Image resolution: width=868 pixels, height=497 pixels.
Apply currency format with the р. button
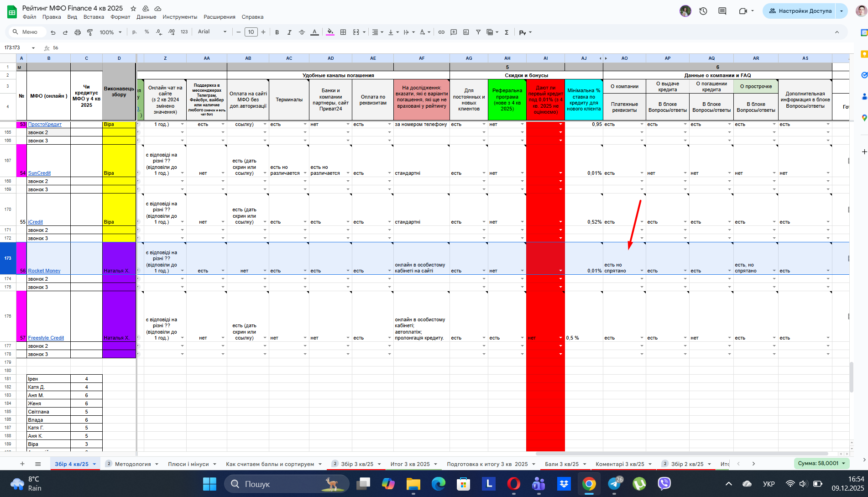point(135,32)
